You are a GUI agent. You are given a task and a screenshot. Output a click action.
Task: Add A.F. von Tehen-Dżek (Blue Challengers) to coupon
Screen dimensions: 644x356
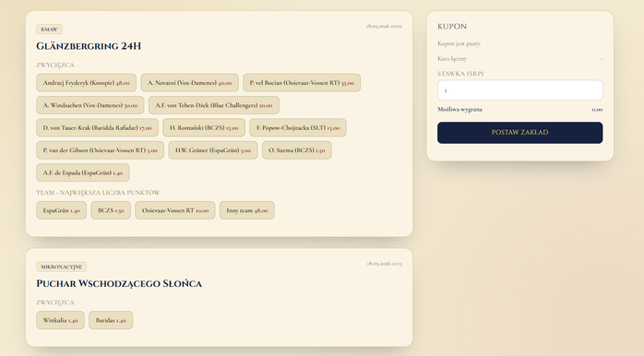(213, 105)
